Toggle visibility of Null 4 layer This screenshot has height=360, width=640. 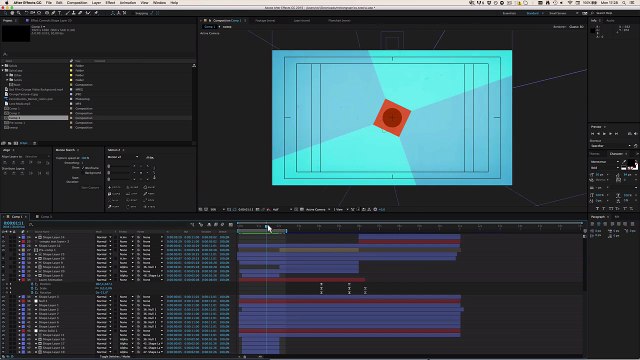[3, 301]
